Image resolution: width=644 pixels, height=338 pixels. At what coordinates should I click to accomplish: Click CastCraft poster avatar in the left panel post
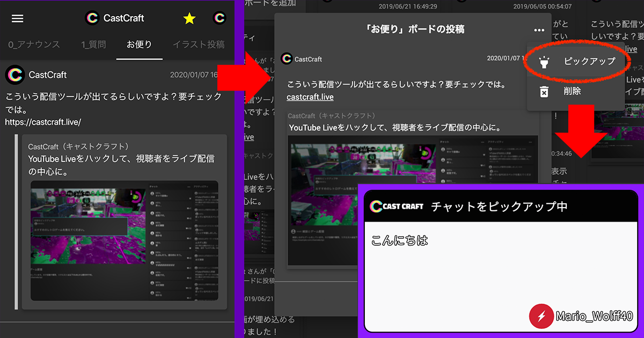tap(15, 75)
